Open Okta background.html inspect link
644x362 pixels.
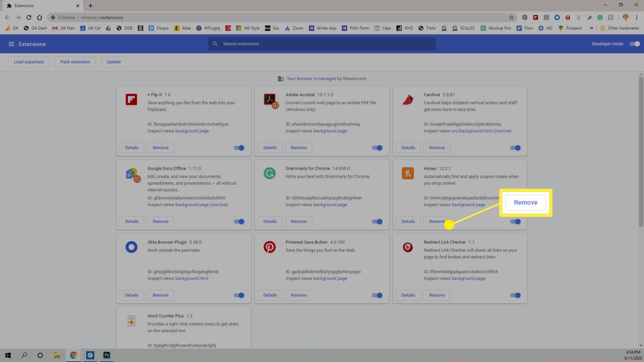[x=192, y=279]
